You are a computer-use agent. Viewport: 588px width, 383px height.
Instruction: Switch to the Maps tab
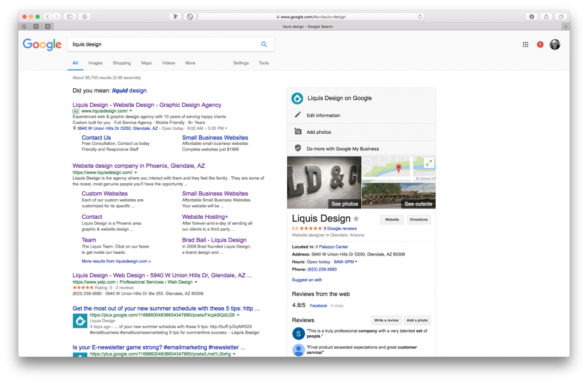coord(146,63)
